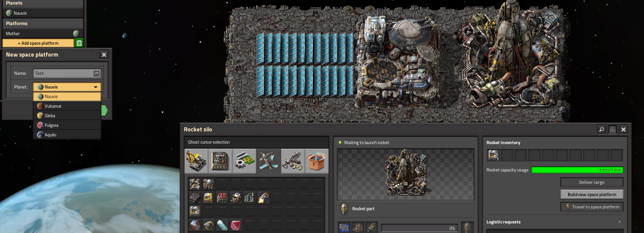Collapse the Planet dropdown showing Nauvis

tap(67, 87)
